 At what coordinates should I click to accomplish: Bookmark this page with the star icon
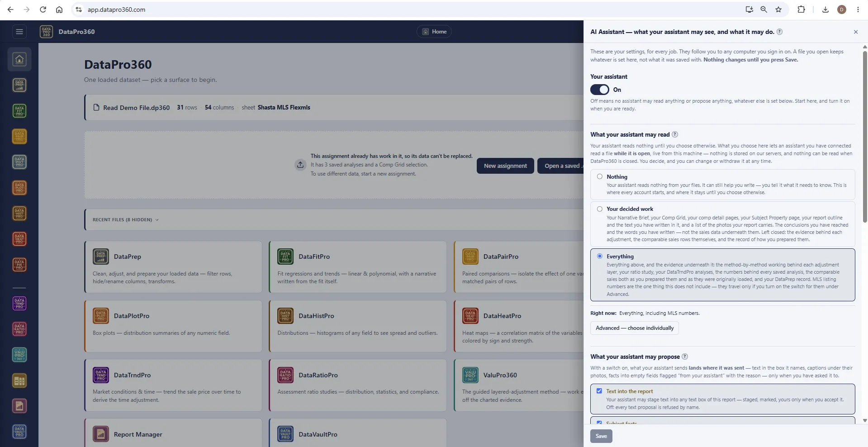pos(778,10)
